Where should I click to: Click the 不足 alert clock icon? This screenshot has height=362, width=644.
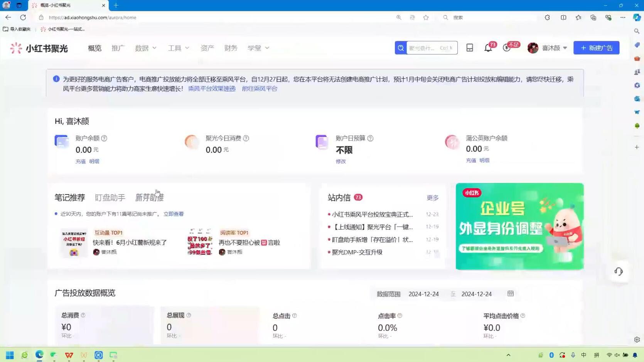[507, 48]
